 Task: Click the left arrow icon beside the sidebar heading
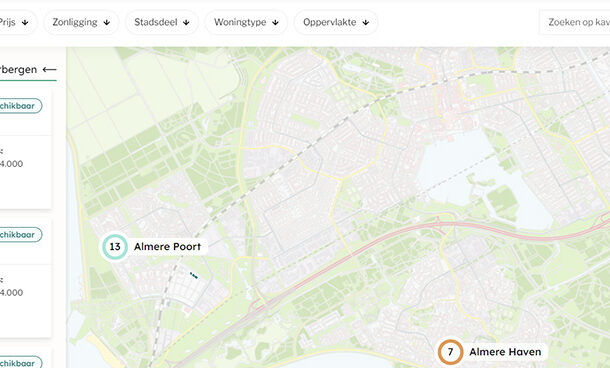[49, 70]
